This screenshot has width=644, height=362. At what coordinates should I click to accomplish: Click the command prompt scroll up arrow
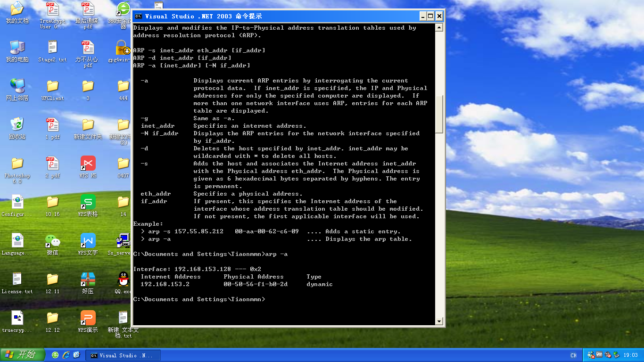[439, 27]
